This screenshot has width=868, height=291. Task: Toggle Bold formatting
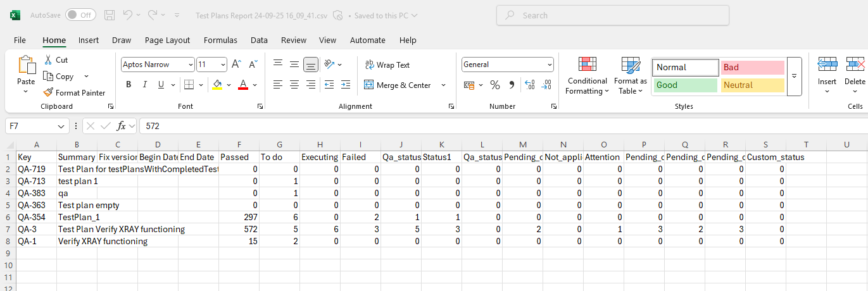[129, 85]
